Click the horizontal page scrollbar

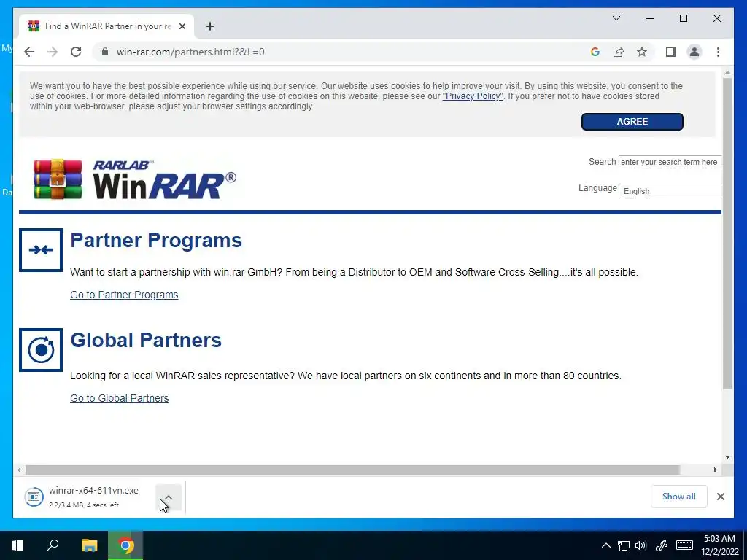pos(352,470)
